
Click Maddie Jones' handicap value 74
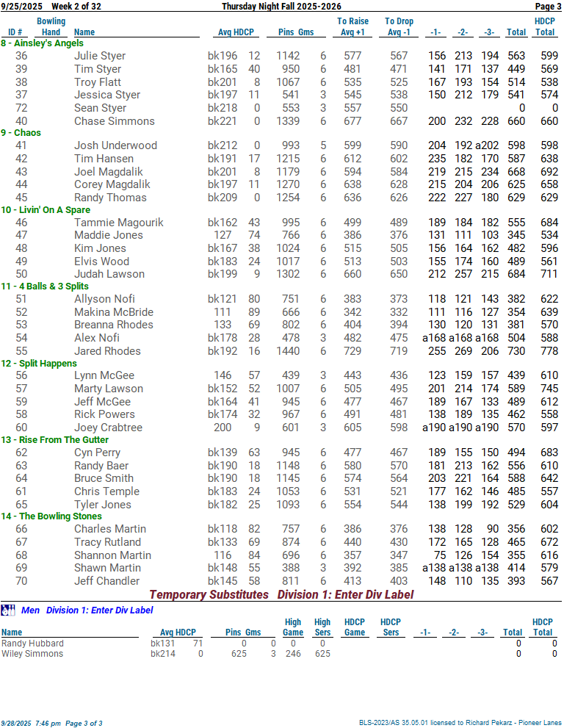click(x=254, y=235)
